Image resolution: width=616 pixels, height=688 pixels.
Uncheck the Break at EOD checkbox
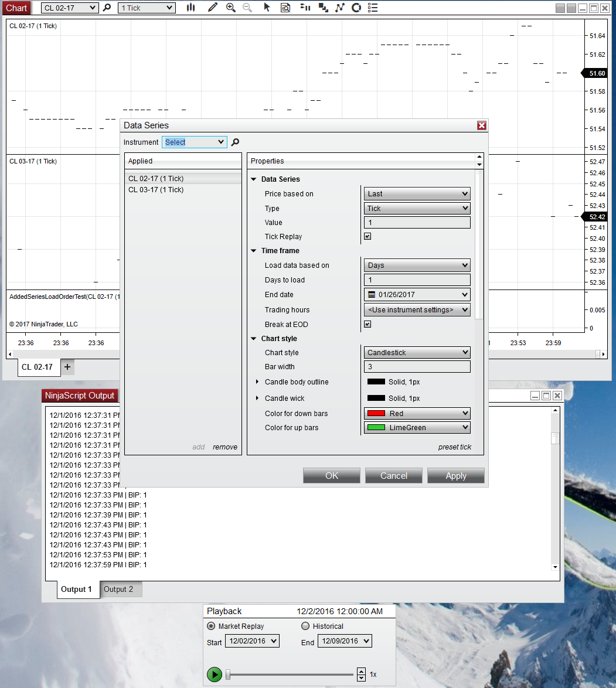click(367, 324)
